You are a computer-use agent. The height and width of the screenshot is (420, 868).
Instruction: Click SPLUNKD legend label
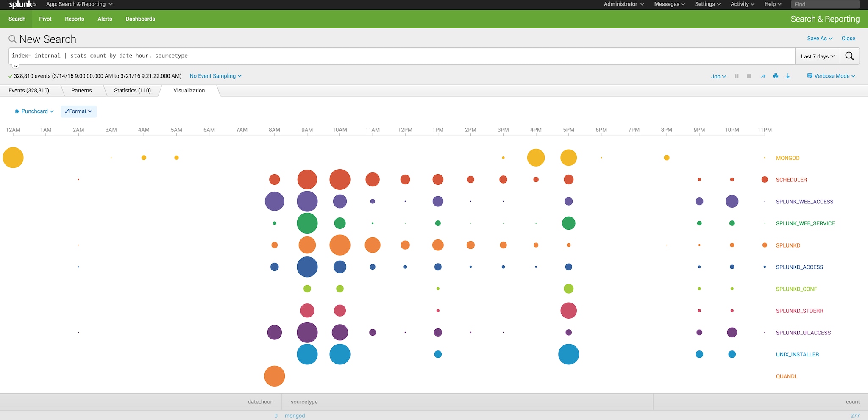click(x=788, y=245)
